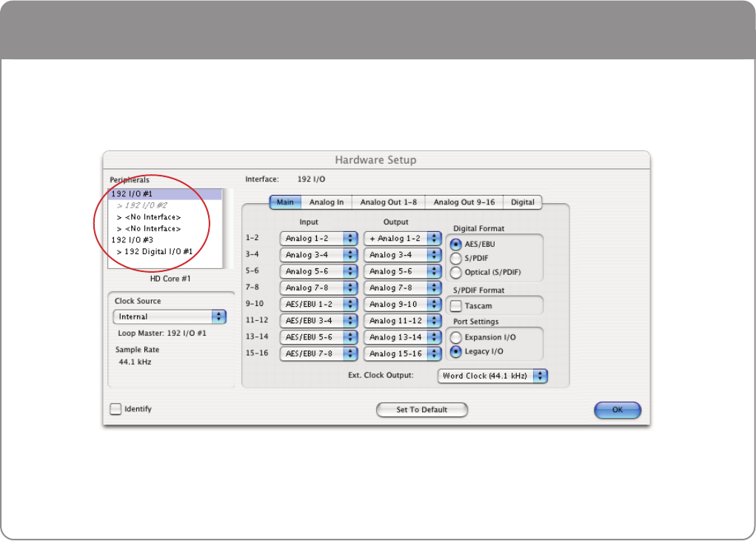Open Ext. Clock Output Word Clock dropdown

click(x=492, y=376)
